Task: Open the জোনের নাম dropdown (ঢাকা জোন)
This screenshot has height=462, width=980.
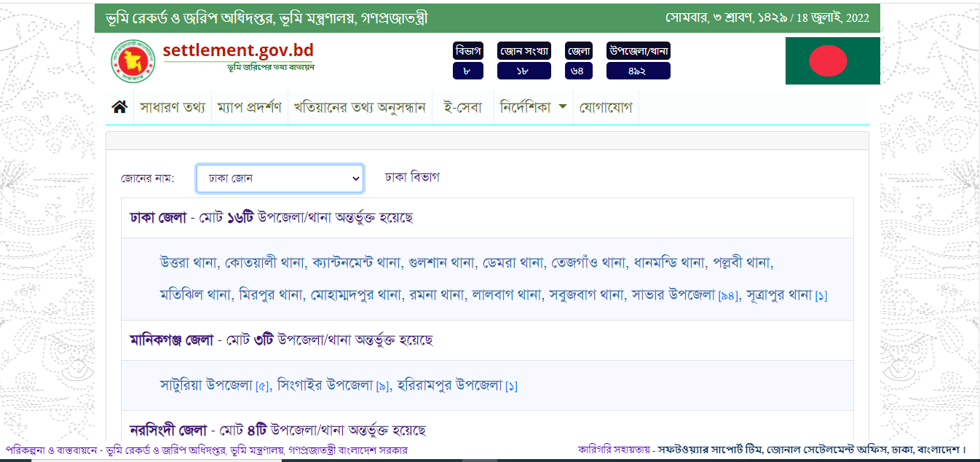Action: pos(280,179)
